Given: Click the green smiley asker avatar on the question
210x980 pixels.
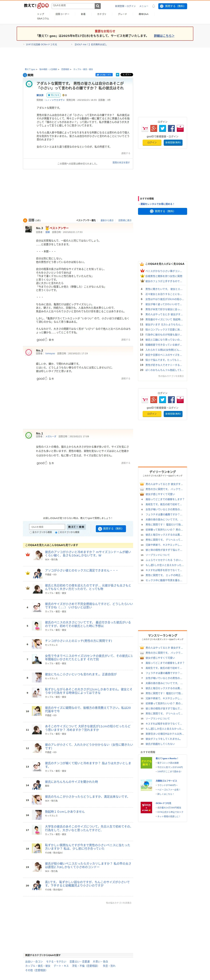Looking at the screenshot, I should coord(29,84).
